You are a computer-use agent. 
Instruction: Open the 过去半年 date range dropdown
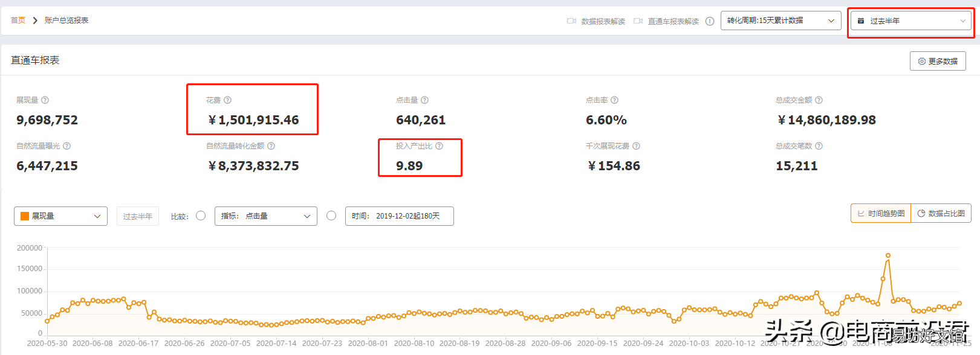pyautogui.click(x=911, y=21)
